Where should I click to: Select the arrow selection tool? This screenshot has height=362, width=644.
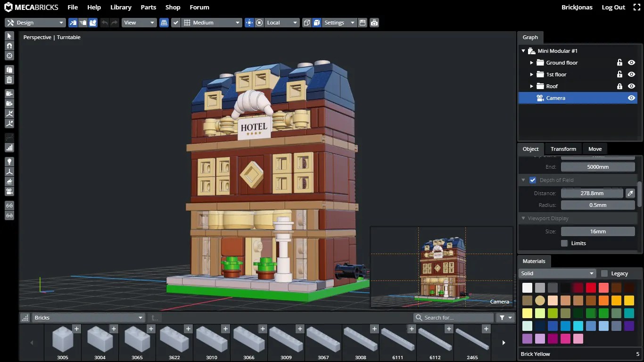(x=9, y=36)
